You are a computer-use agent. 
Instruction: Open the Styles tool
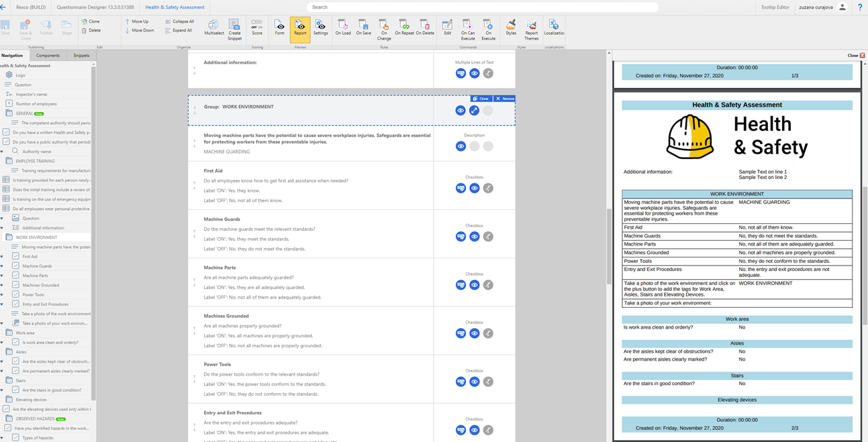click(511, 28)
